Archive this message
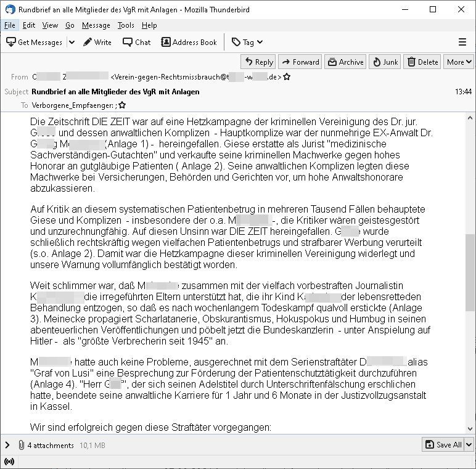This screenshot has width=476, height=469. [x=345, y=62]
